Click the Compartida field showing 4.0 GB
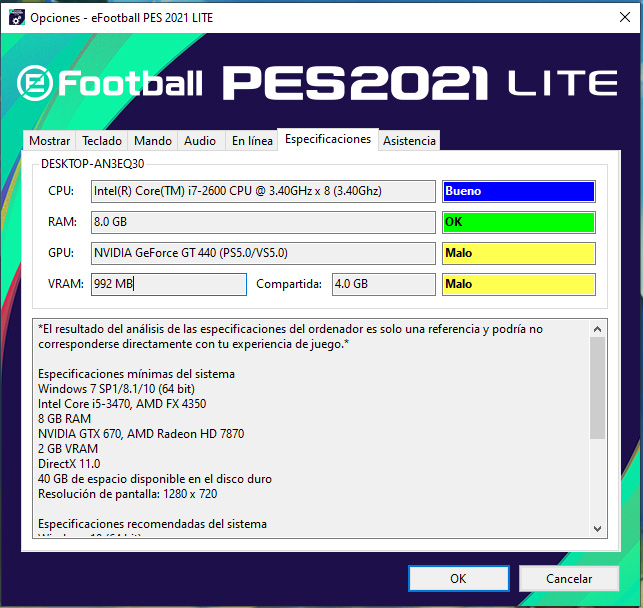This screenshot has height=608, width=643. coord(383,284)
